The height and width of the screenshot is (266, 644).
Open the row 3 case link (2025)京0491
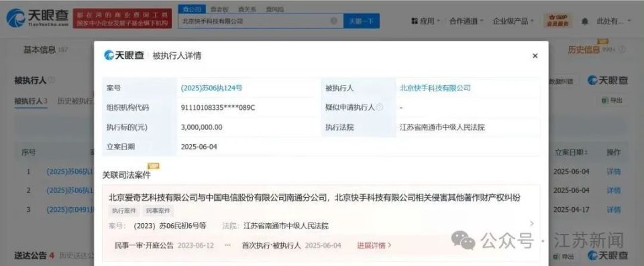click(70, 210)
